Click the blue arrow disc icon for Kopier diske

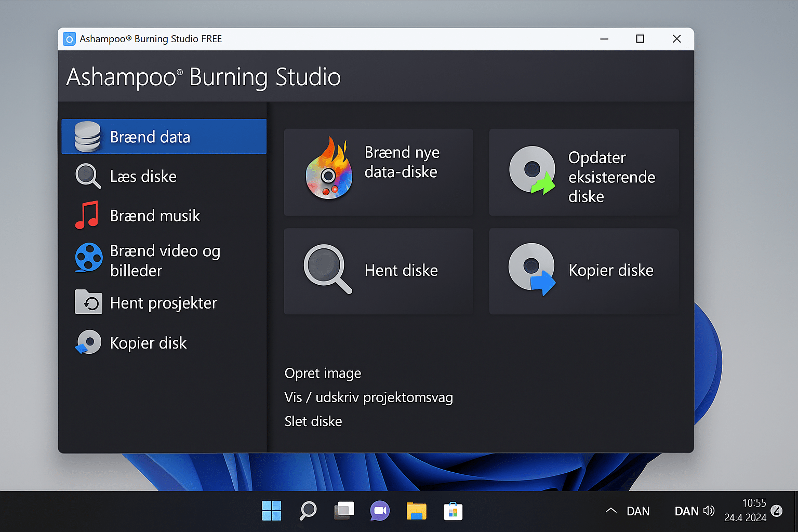(531, 270)
